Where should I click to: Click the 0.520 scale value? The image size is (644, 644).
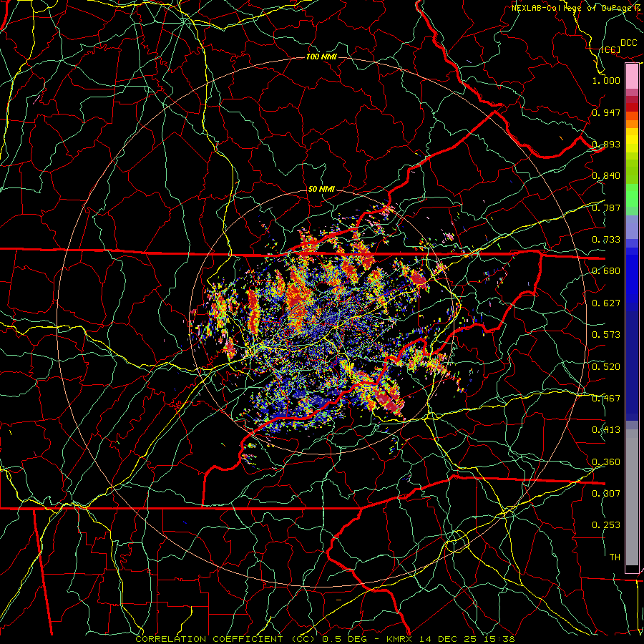[606, 367]
